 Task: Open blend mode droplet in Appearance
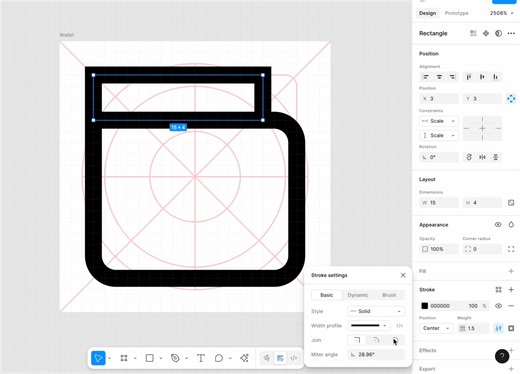(x=511, y=225)
